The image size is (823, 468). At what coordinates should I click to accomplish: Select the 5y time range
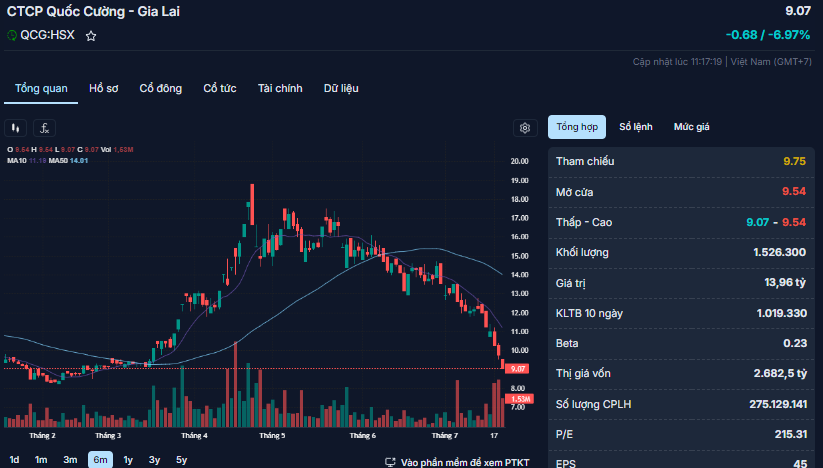pyautogui.click(x=181, y=460)
